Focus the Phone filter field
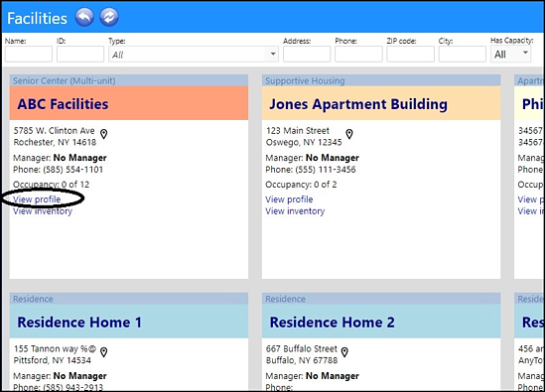The height and width of the screenshot is (392, 545). pyautogui.click(x=358, y=55)
